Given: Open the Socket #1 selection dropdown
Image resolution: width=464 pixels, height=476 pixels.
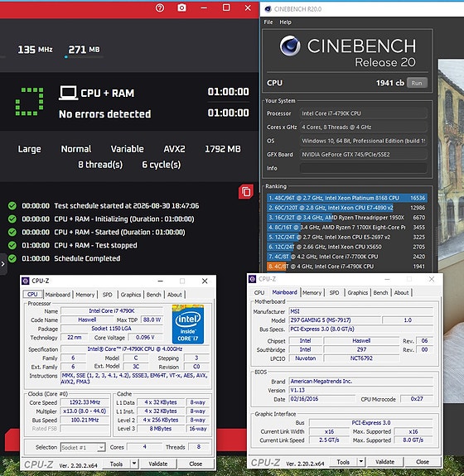Looking at the screenshot, I should click(x=83, y=447).
